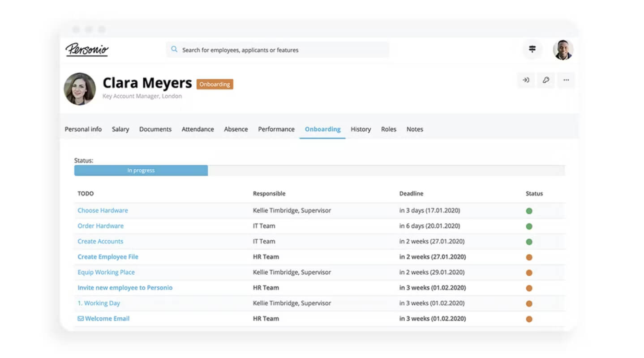
Task: Click green status dot for Choose Hardware
Action: 529,211
